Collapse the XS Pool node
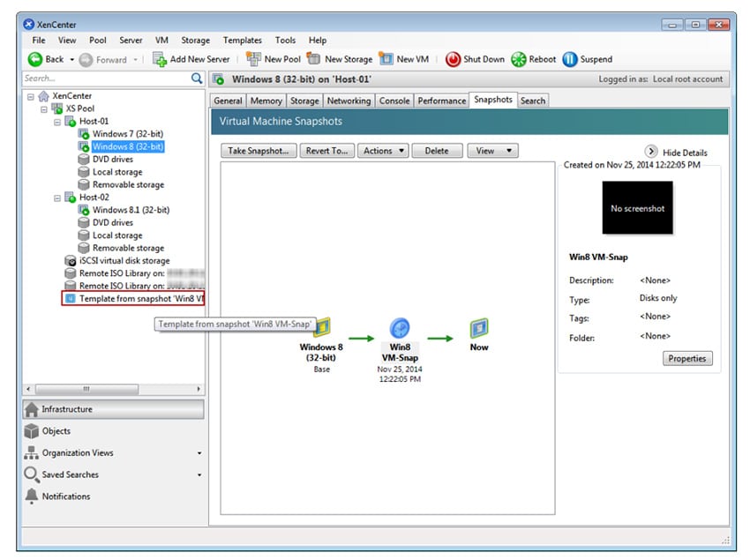Screen dimensions: 750x560 coord(44,109)
